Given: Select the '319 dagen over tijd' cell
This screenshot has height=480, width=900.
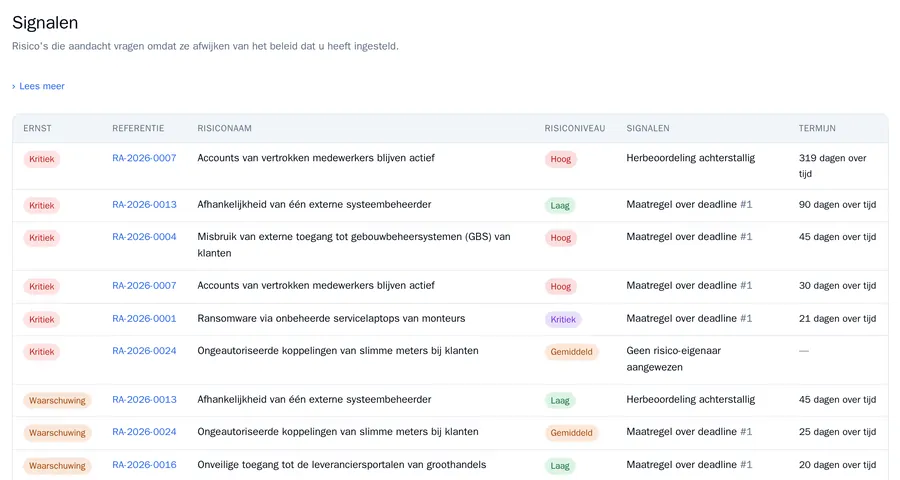Looking at the screenshot, I should point(832,166).
